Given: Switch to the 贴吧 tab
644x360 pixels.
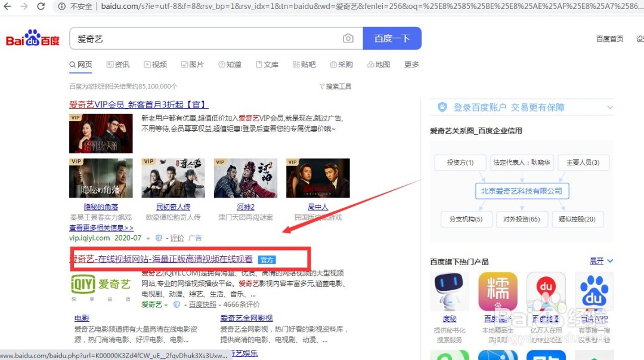Looking at the screenshot, I should 304,64.
